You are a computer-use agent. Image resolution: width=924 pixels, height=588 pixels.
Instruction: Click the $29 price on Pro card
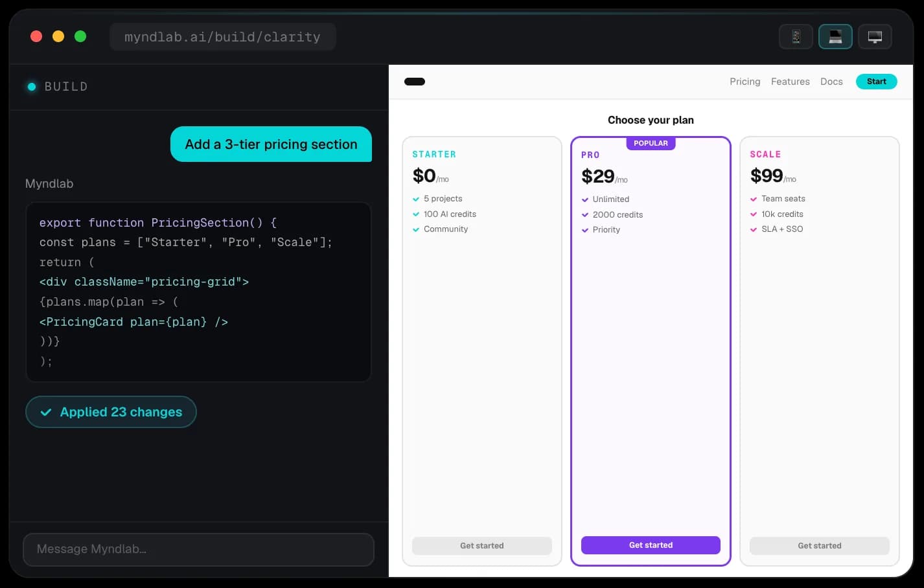click(597, 176)
